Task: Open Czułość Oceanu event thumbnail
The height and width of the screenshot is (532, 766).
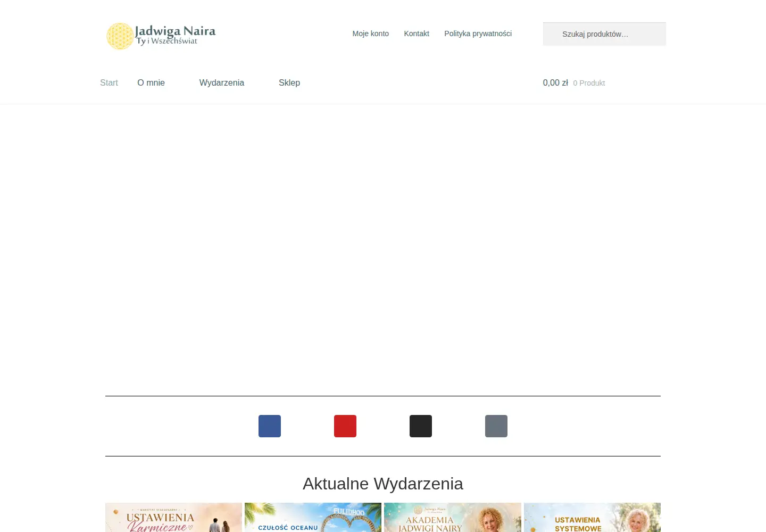Action: coord(313,517)
